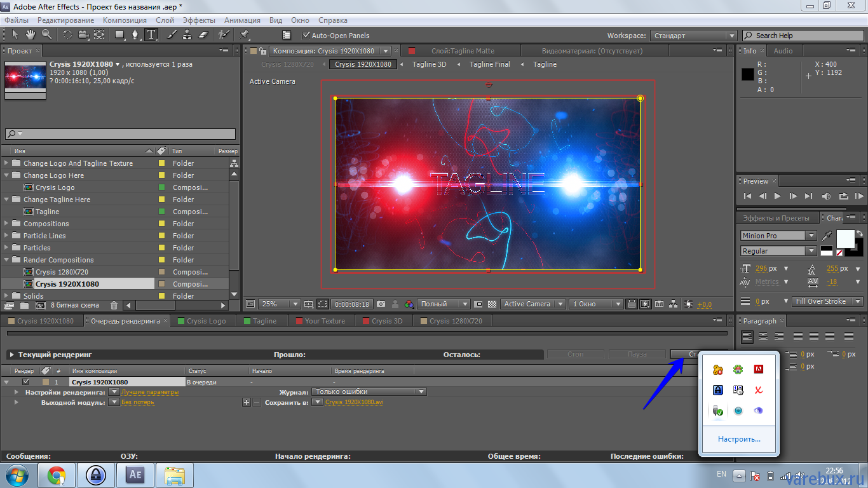Image resolution: width=868 pixels, height=488 pixels.
Task: Open the text fill color swatch
Action: (846, 238)
